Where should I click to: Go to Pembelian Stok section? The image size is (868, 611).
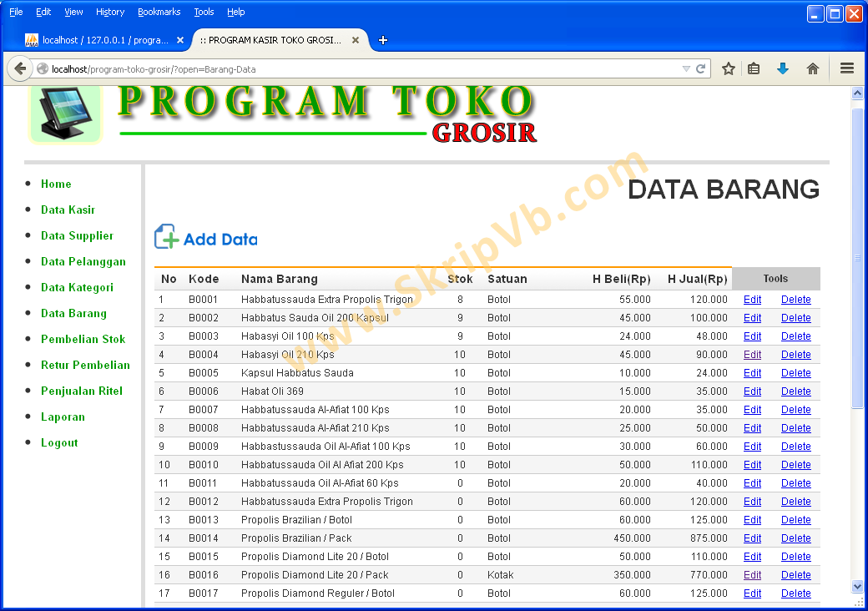(x=83, y=339)
